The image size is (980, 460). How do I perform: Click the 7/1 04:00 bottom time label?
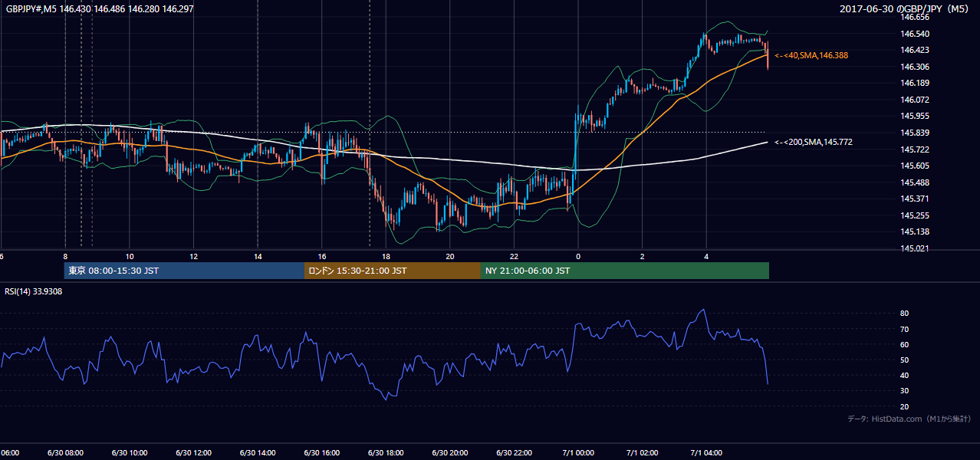coord(706,453)
